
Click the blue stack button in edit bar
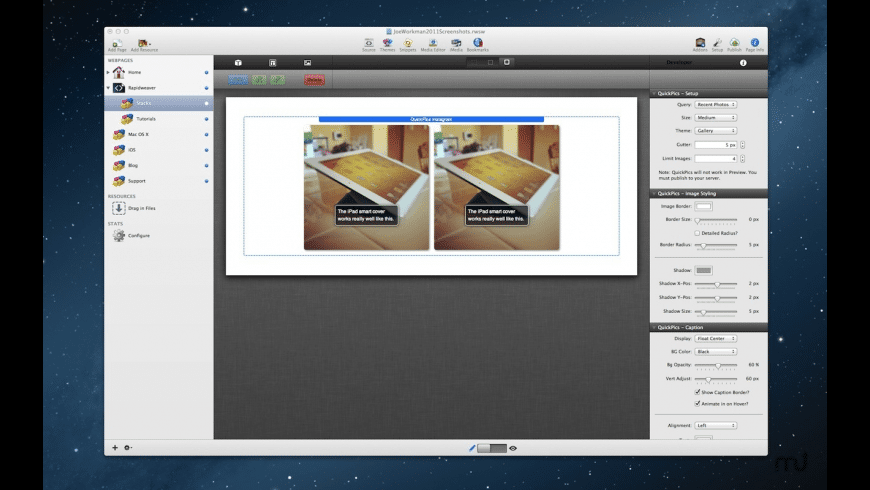coord(238,80)
